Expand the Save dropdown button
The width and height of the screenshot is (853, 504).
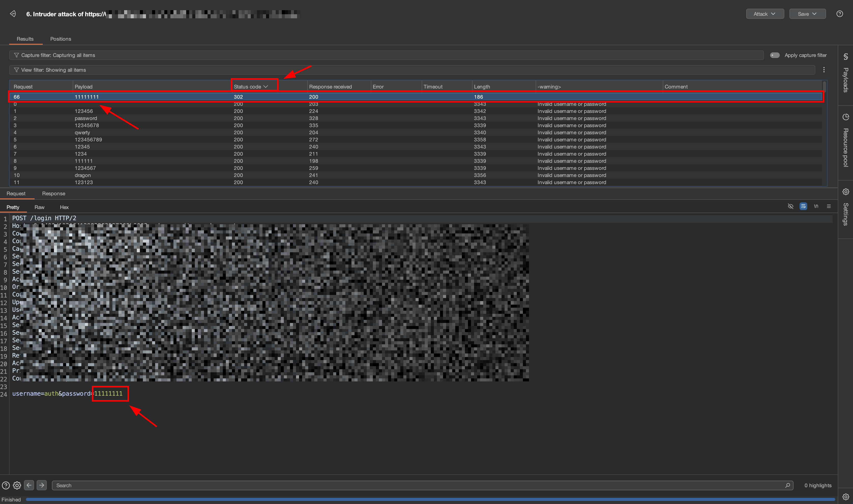tap(807, 14)
